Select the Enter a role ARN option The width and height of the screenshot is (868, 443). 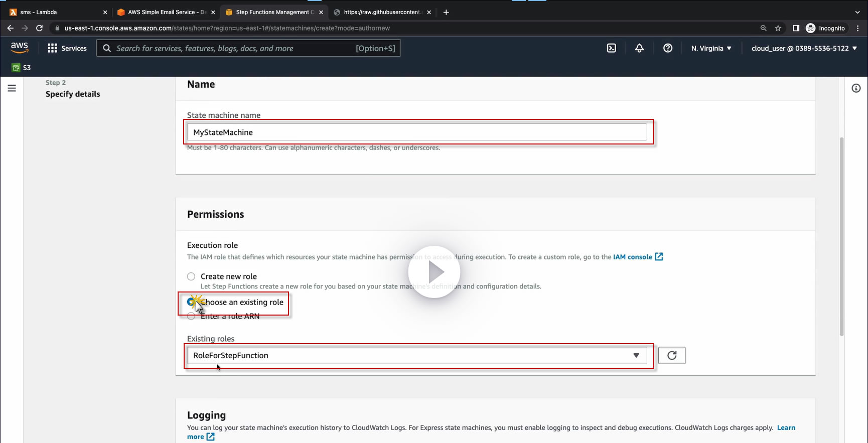pos(191,316)
